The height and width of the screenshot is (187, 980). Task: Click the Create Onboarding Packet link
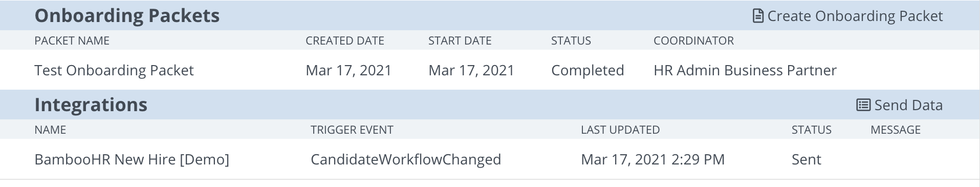pyautogui.click(x=848, y=16)
